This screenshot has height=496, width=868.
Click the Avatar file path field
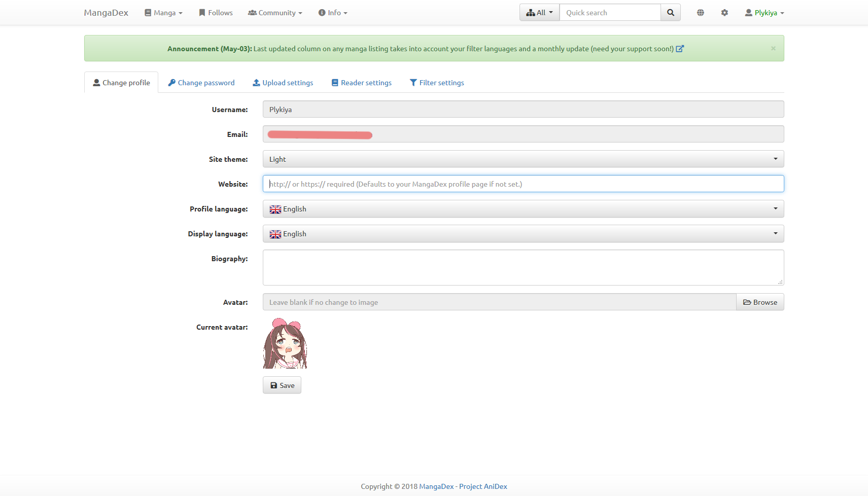pos(499,302)
